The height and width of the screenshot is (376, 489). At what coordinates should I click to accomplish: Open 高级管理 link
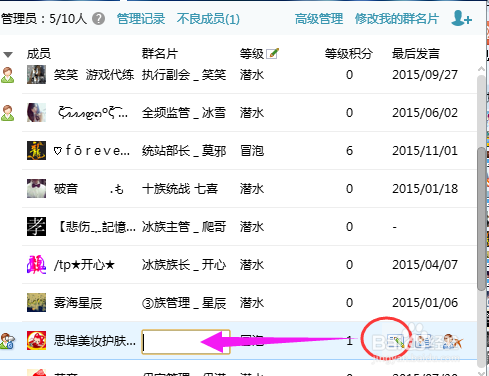pos(319,19)
